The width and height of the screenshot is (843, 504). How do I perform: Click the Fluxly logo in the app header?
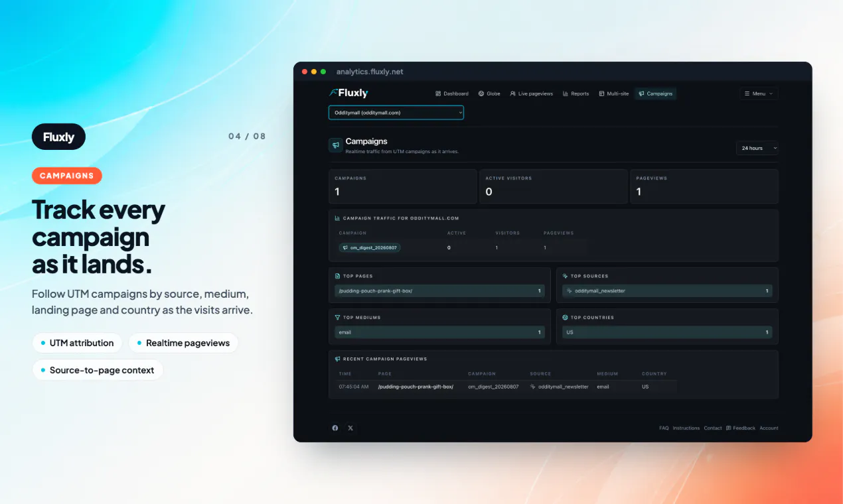coord(348,94)
